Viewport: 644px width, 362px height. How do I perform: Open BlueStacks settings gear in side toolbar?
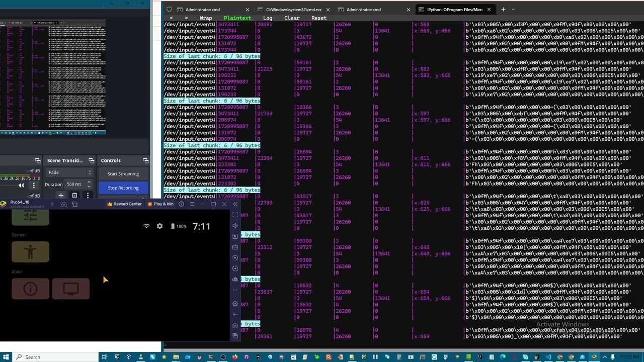235,304
